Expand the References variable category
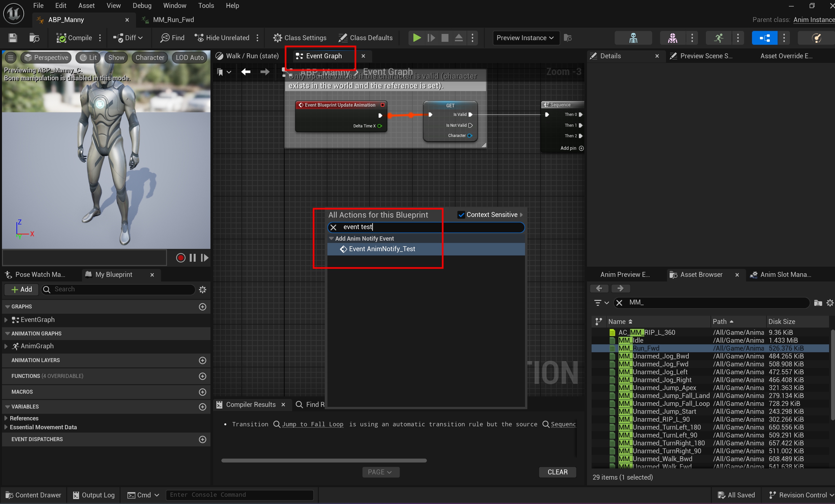 6,418
